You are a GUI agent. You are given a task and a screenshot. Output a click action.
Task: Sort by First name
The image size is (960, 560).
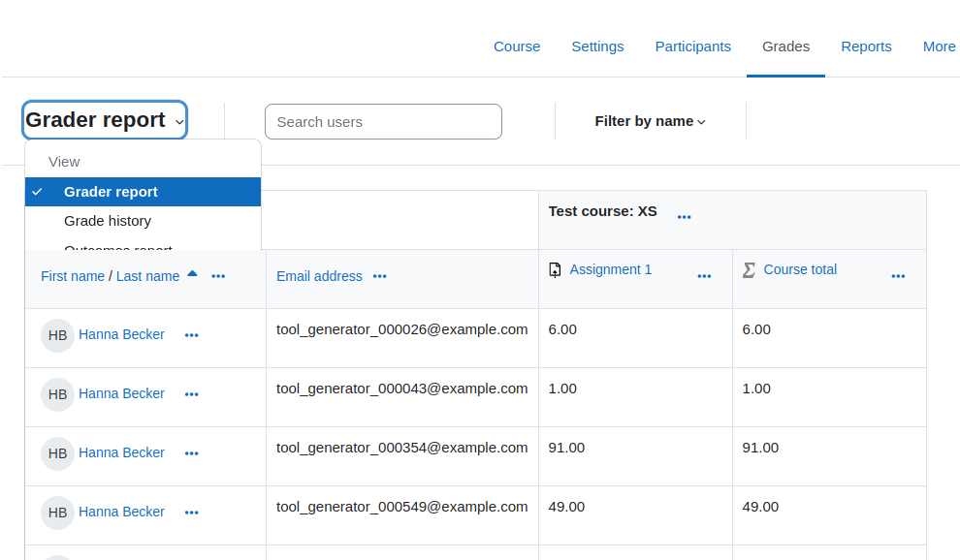coord(73,277)
